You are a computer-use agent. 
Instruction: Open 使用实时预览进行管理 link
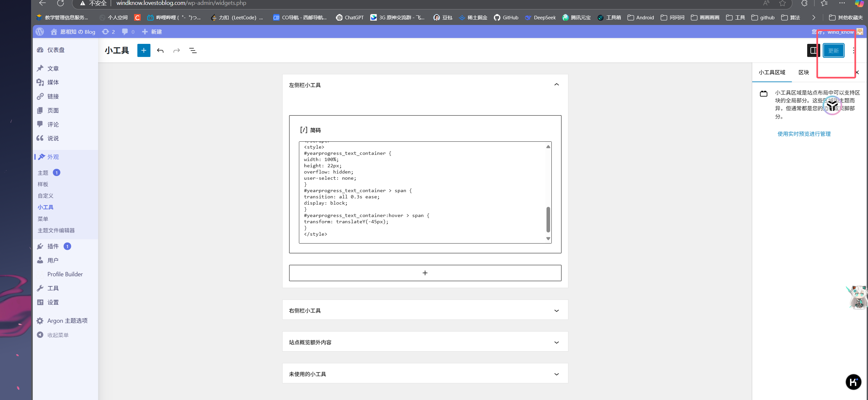(x=804, y=134)
